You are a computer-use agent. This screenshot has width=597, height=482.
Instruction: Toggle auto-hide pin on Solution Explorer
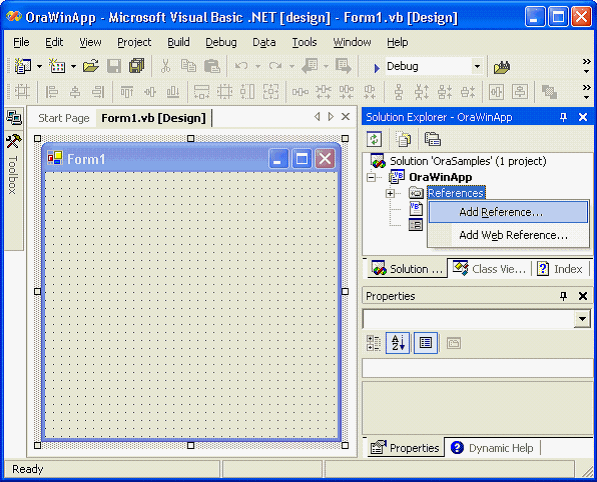(563, 117)
